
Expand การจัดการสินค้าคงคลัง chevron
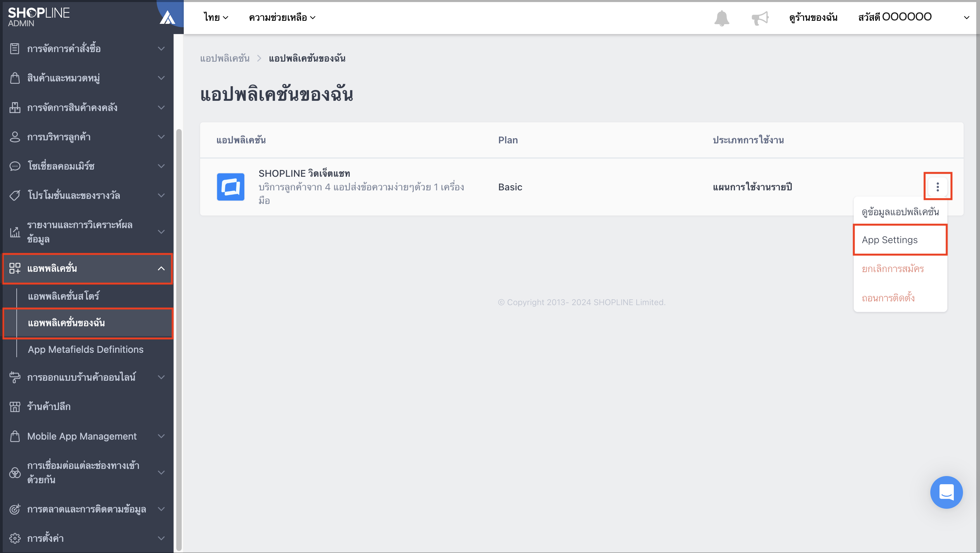[x=161, y=107]
